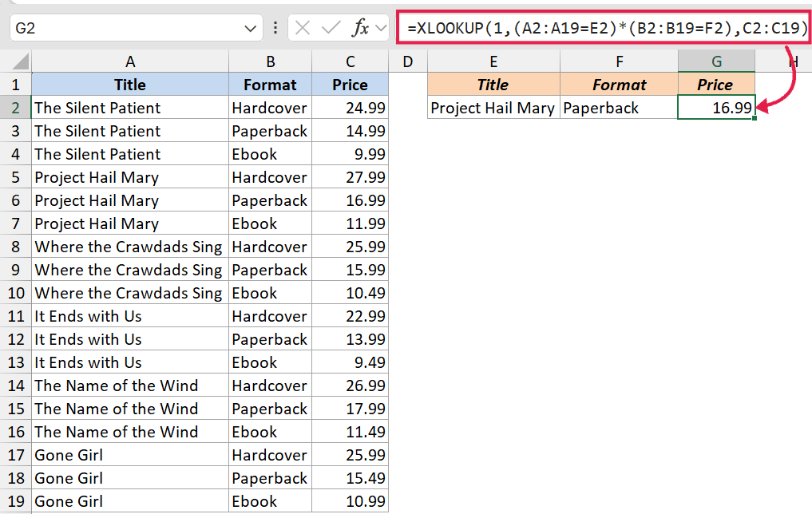Click 'It Ends with Us' in row 13
Image resolution: width=812 pixels, height=514 pixels.
pos(130,362)
